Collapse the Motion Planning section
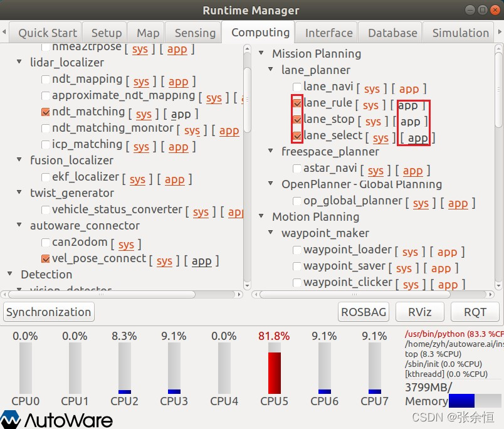 coord(261,216)
